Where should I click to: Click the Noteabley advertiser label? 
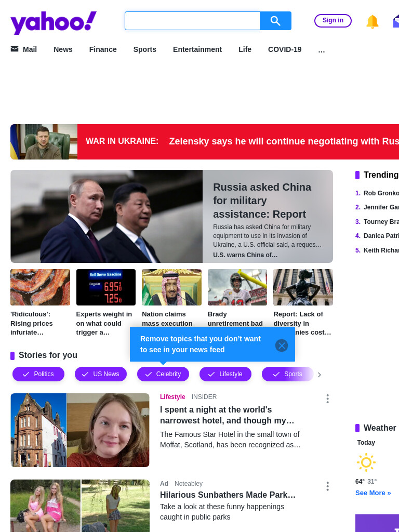189,484
